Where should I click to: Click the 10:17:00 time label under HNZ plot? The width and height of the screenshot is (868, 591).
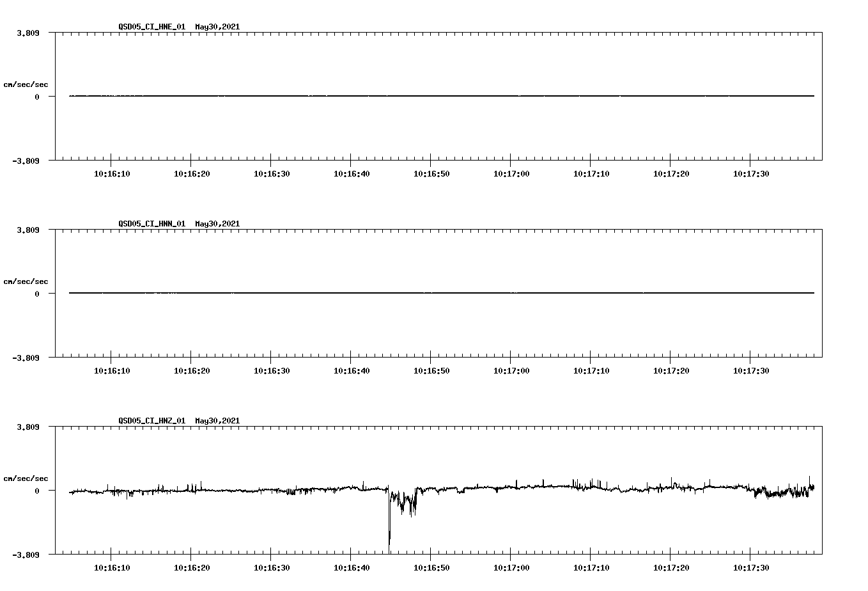coord(511,568)
